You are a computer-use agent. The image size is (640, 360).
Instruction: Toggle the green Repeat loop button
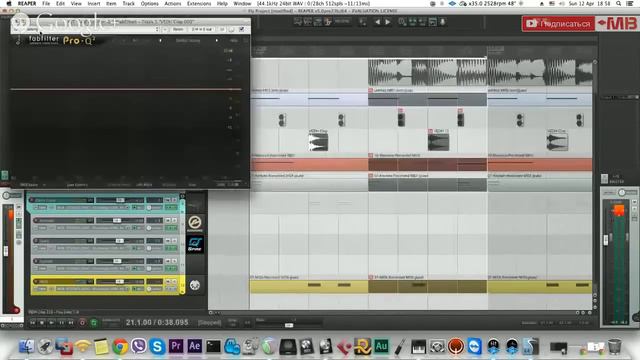pyautogui.click(x=93, y=322)
